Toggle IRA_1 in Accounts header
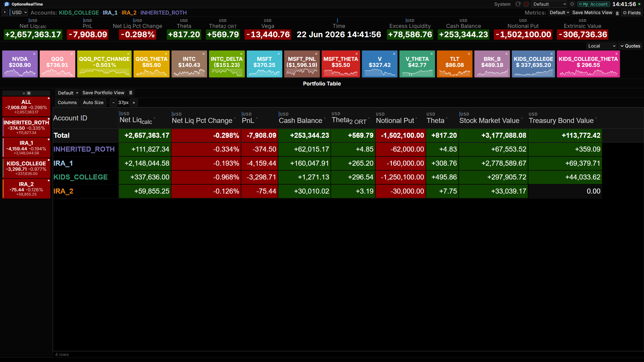The height and width of the screenshot is (362, 644). [110, 13]
